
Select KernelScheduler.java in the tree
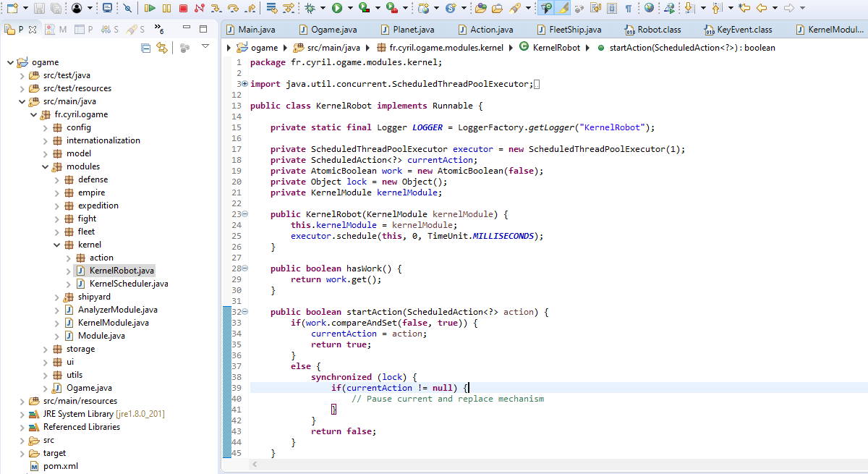(x=122, y=284)
